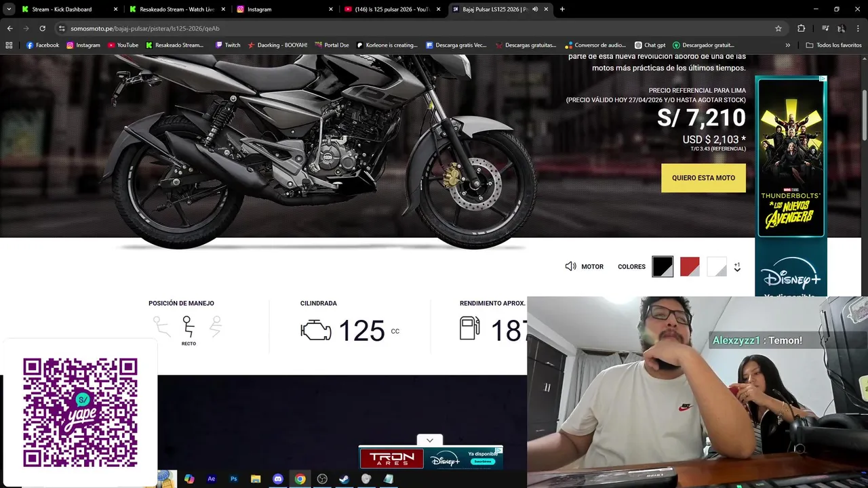Open Copilot from the taskbar
Viewport: 868px width, 488px height.
coord(189,479)
